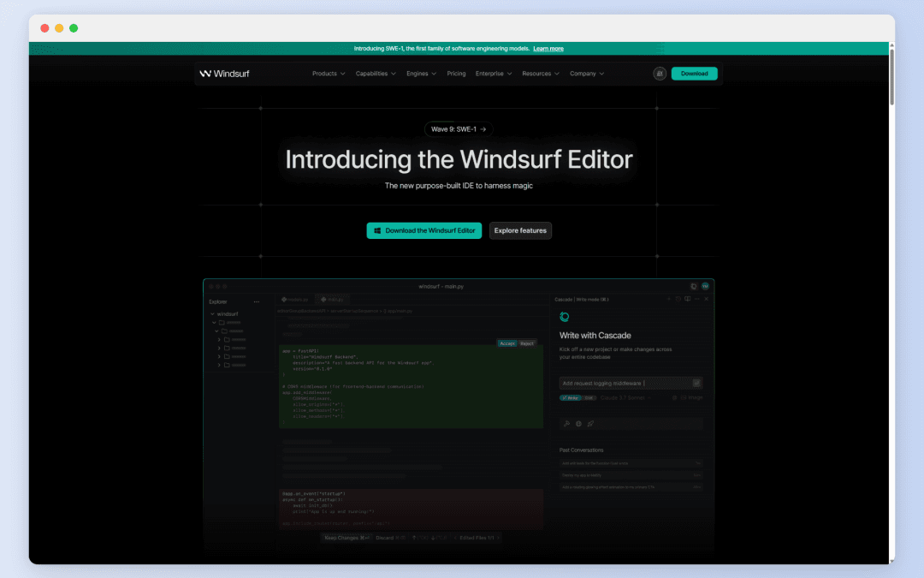Open the account icon beside Download
This screenshot has width=924, height=578.
click(x=660, y=74)
